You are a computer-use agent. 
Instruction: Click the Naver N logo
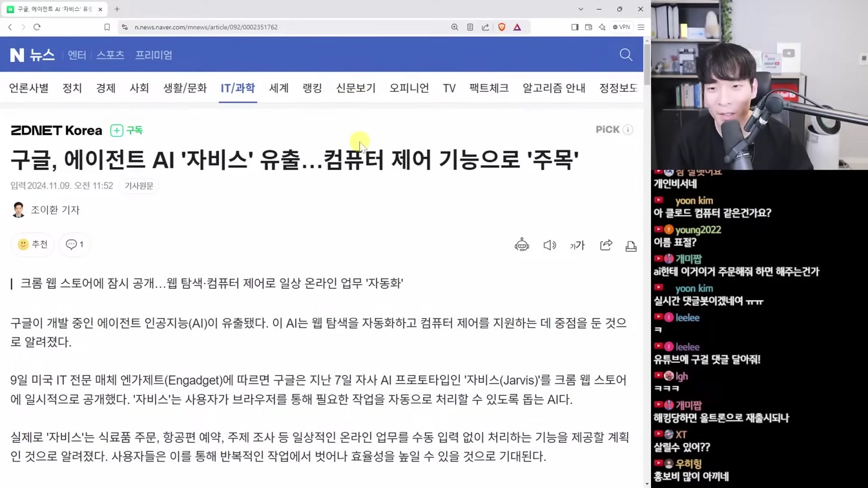(17, 55)
